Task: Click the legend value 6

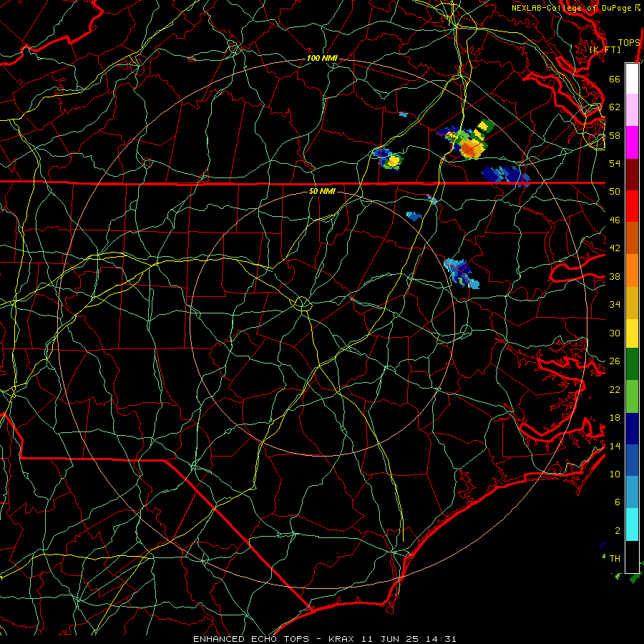Action: (618, 502)
